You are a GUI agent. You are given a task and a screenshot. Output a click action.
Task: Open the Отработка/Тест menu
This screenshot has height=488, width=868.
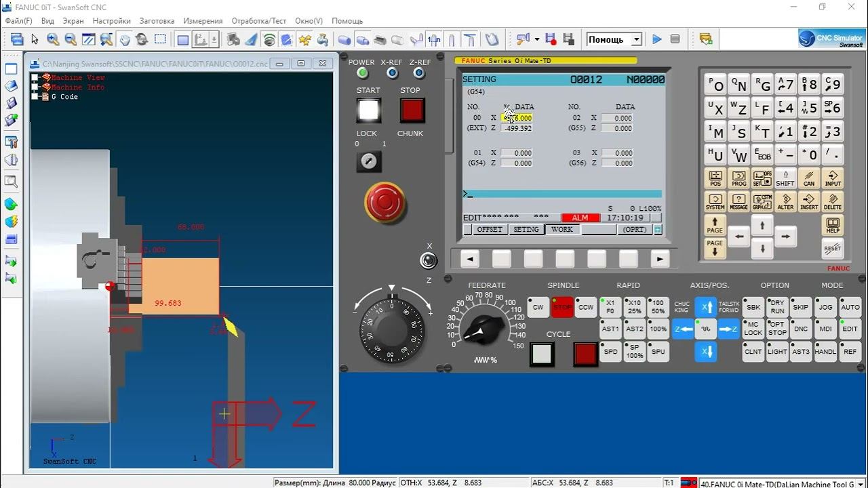(259, 21)
